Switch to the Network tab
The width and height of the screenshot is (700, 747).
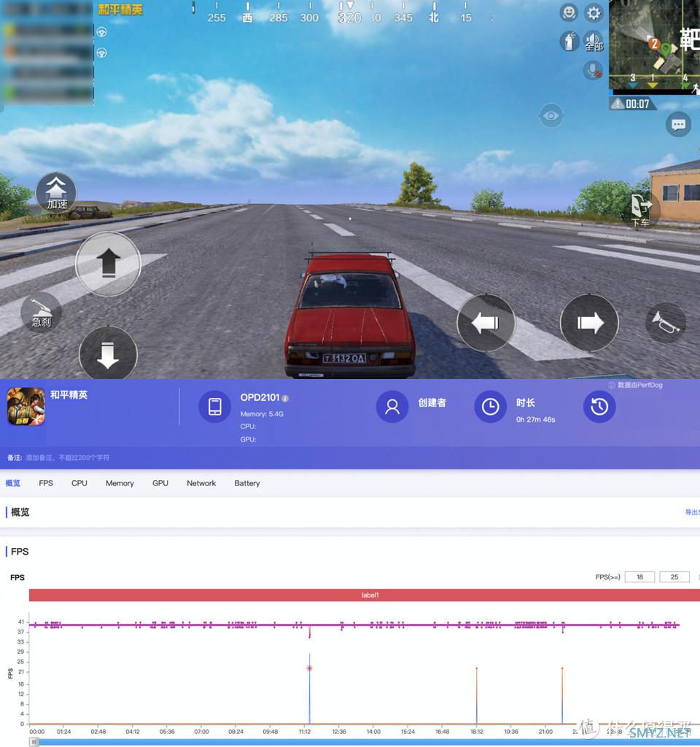201,483
